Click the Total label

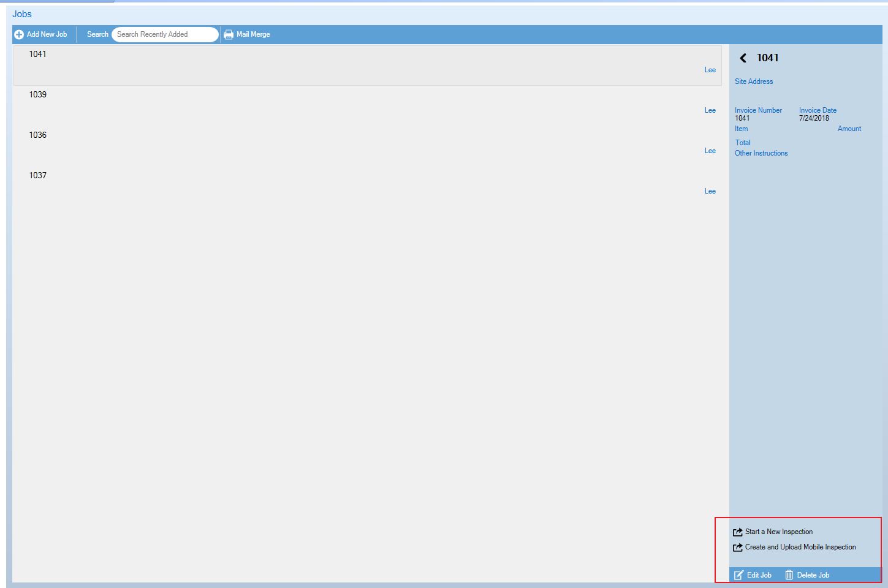click(743, 143)
